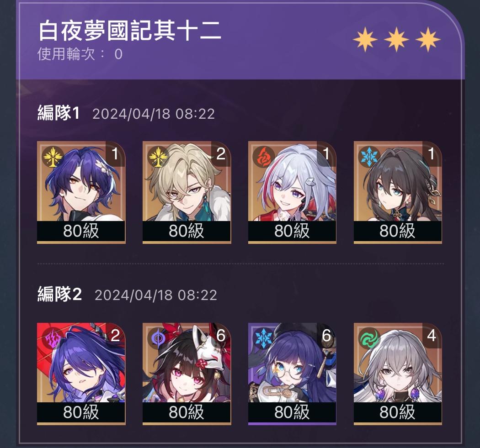Click the Fire element icon on Topaz's card
This screenshot has height=448, width=480.
pyautogui.click(x=264, y=157)
